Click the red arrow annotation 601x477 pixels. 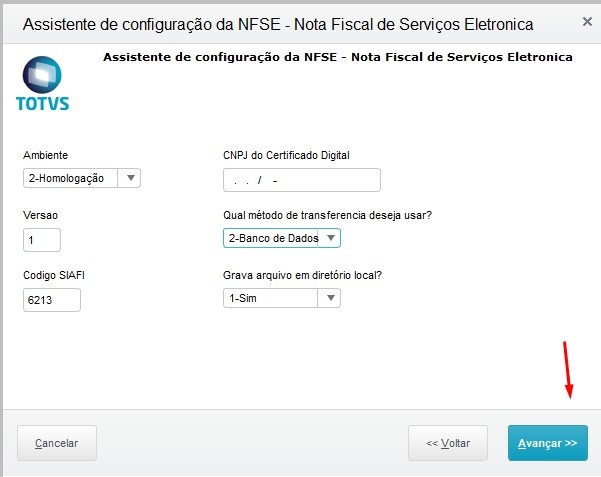click(x=568, y=370)
